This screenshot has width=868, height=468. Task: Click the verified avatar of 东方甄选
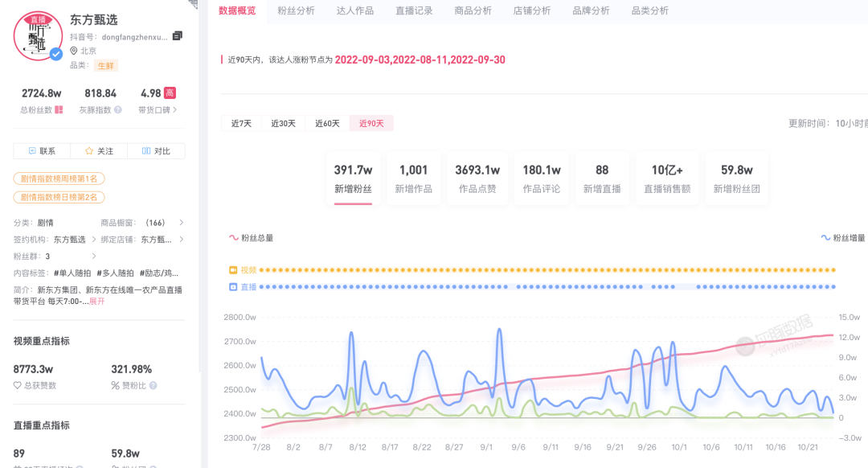(38, 36)
